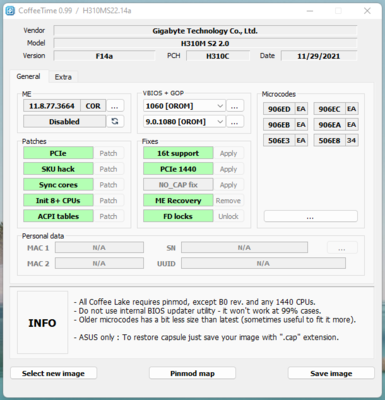Open the microcodes ellipsis button

(310, 216)
